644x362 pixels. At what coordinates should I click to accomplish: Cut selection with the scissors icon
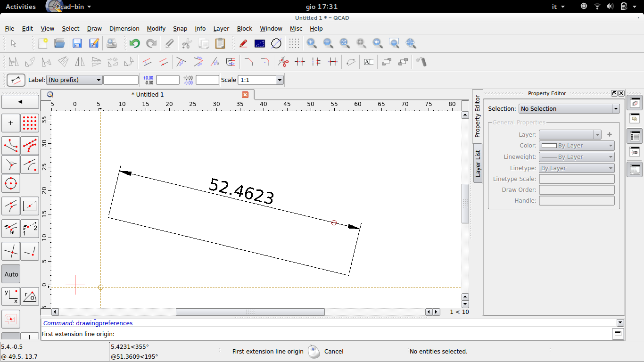tap(187, 43)
